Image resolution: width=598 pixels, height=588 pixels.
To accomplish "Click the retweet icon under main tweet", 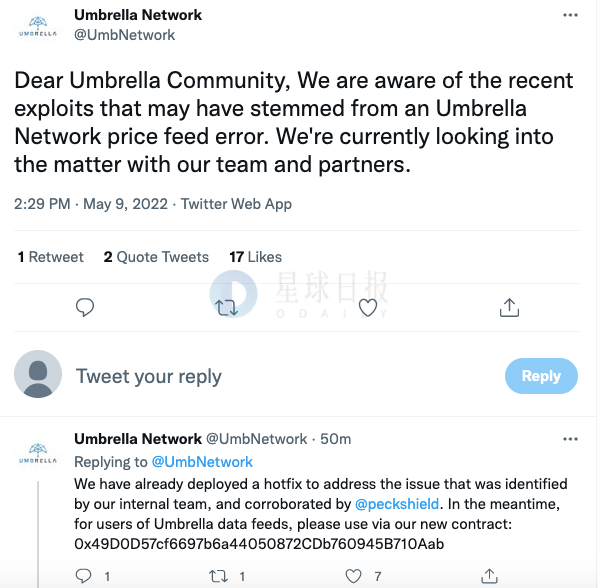I will pyautogui.click(x=227, y=308).
